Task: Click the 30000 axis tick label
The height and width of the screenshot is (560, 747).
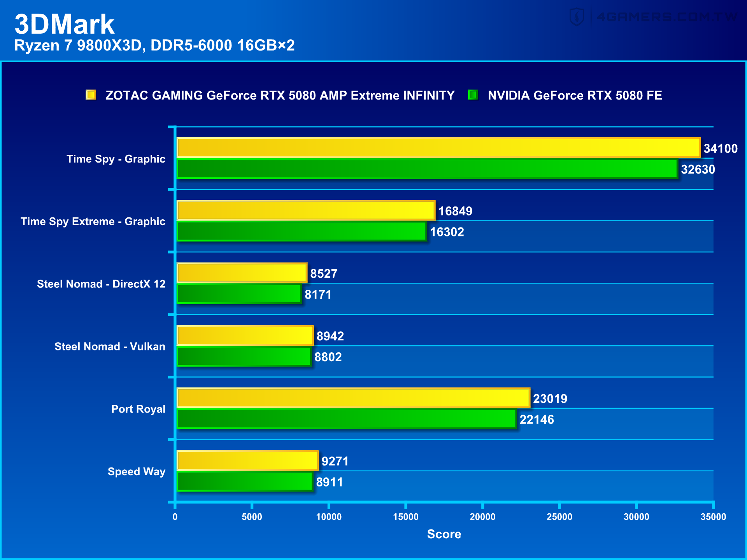Action: click(x=637, y=517)
